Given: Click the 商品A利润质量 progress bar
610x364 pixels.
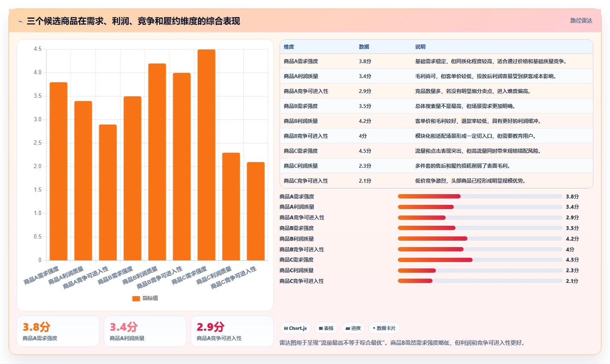Looking at the screenshot, I should (x=480, y=207).
